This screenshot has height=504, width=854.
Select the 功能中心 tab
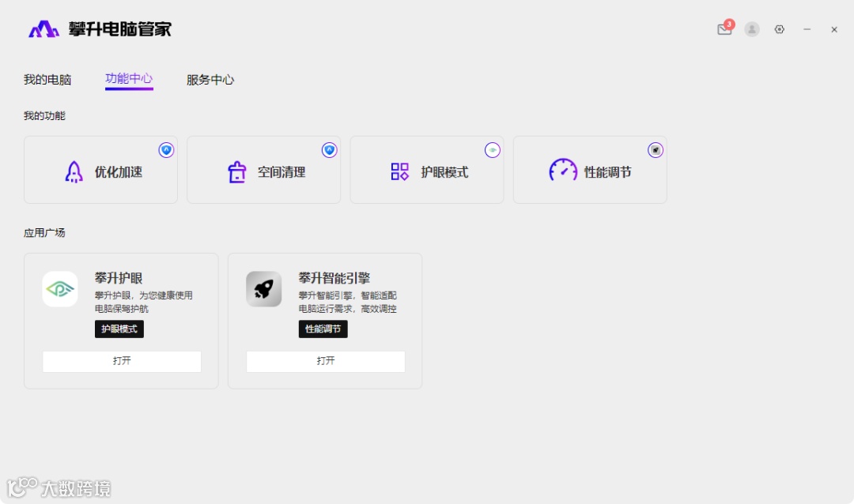129,79
